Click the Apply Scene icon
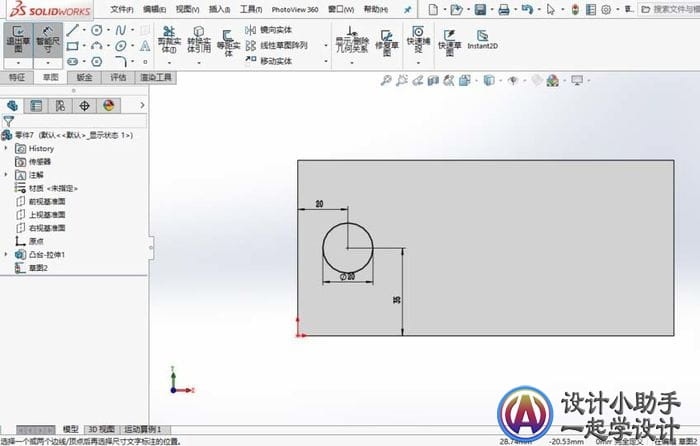 pyautogui.click(x=553, y=80)
